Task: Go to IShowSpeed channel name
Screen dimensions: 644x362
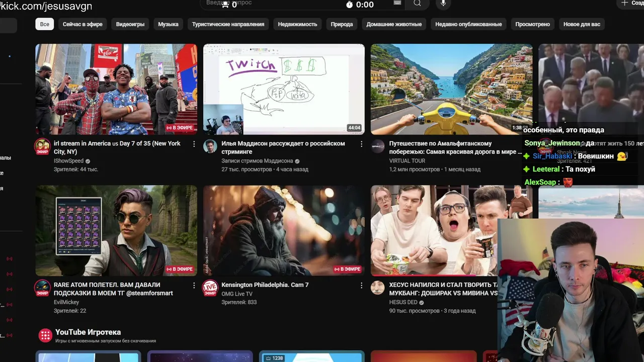Action: (x=69, y=161)
